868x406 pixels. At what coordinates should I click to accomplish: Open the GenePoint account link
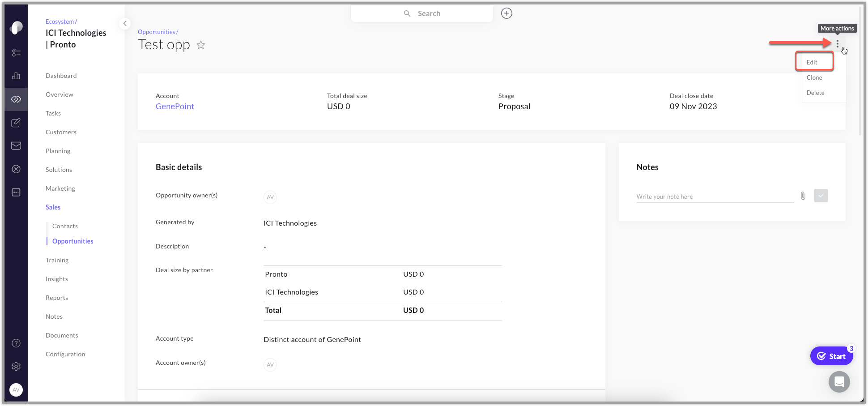pyautogui.click(x=175, y=107)
